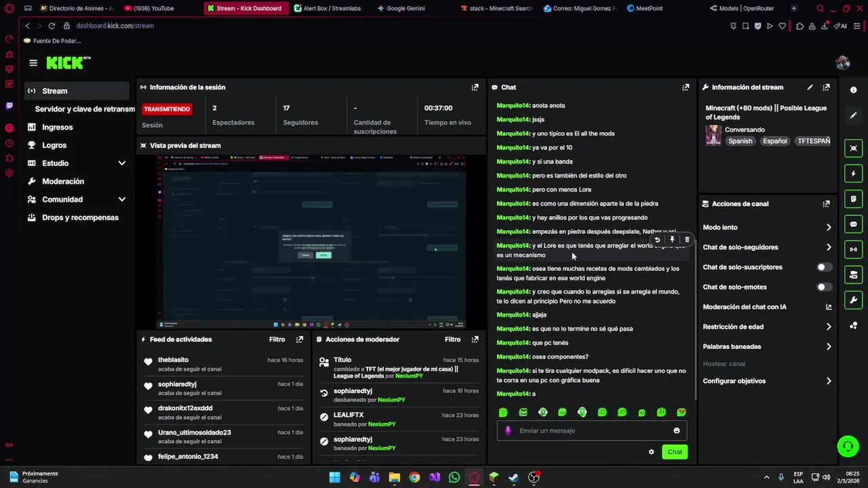868x488 pixels.
Task: Pop out the Información del stream panel
Action: pyautogui.click(x=826, y=87)
